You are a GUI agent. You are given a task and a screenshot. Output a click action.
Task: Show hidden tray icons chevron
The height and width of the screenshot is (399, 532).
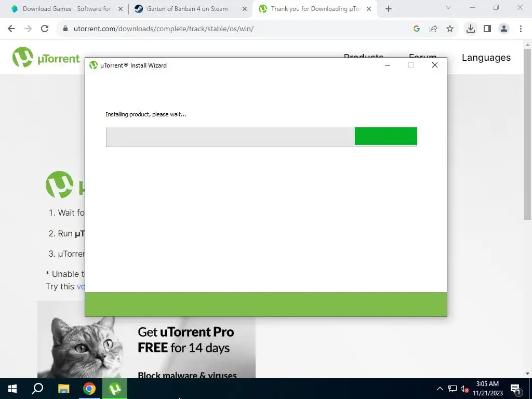(x=440, y=389)
